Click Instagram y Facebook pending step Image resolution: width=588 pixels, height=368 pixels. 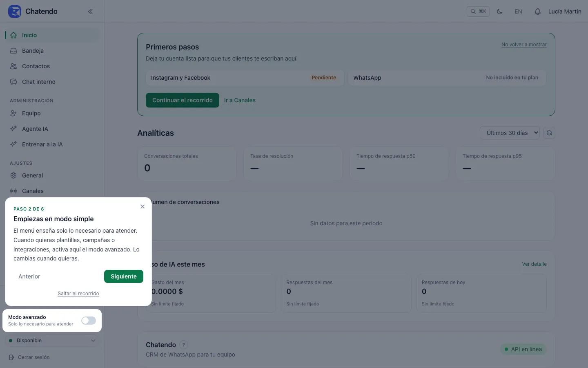click(x=245, y=78)
